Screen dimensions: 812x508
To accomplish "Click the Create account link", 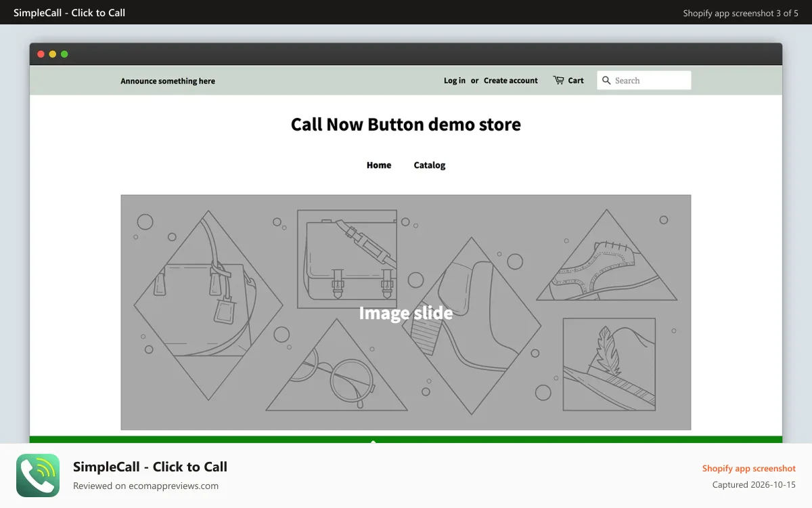I will [x=511, y=81].
